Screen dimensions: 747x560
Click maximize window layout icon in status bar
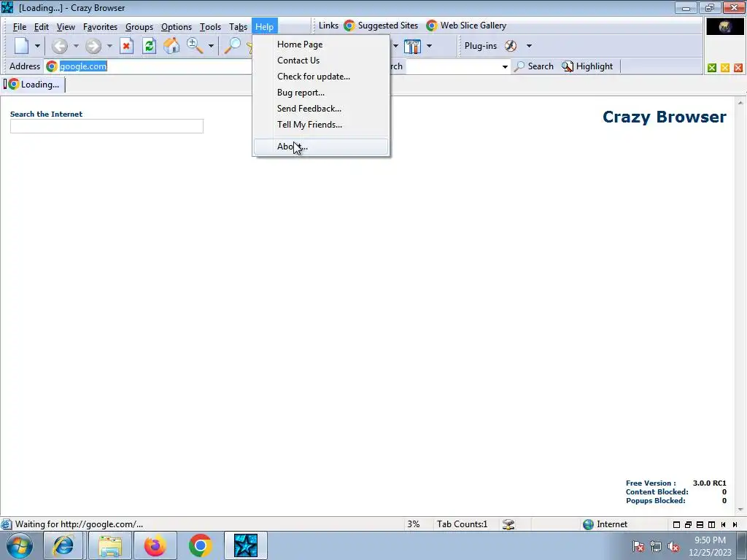676,525
